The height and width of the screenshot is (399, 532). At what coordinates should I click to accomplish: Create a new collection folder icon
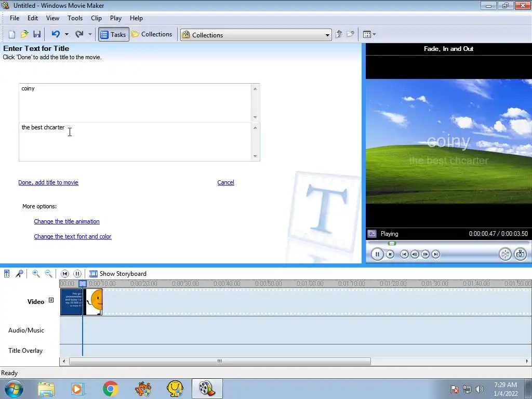[x=351, y=34]
